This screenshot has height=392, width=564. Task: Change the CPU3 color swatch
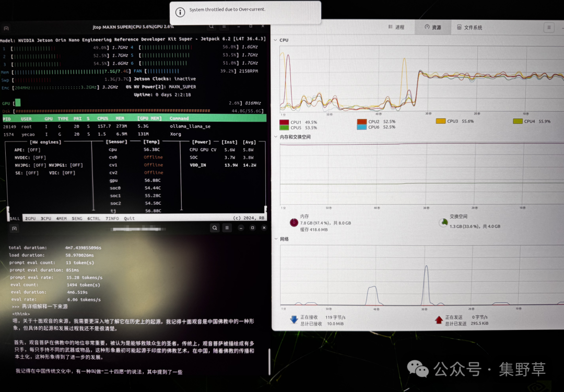tap(441, 121)
